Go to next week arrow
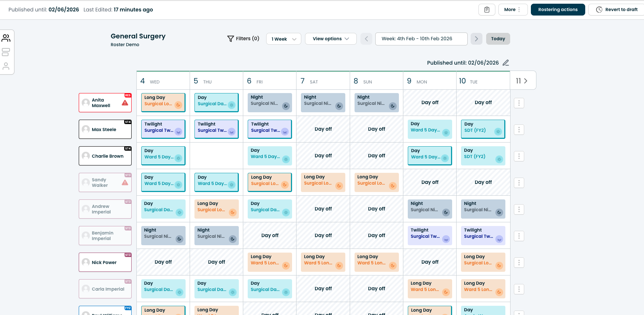 476,39
